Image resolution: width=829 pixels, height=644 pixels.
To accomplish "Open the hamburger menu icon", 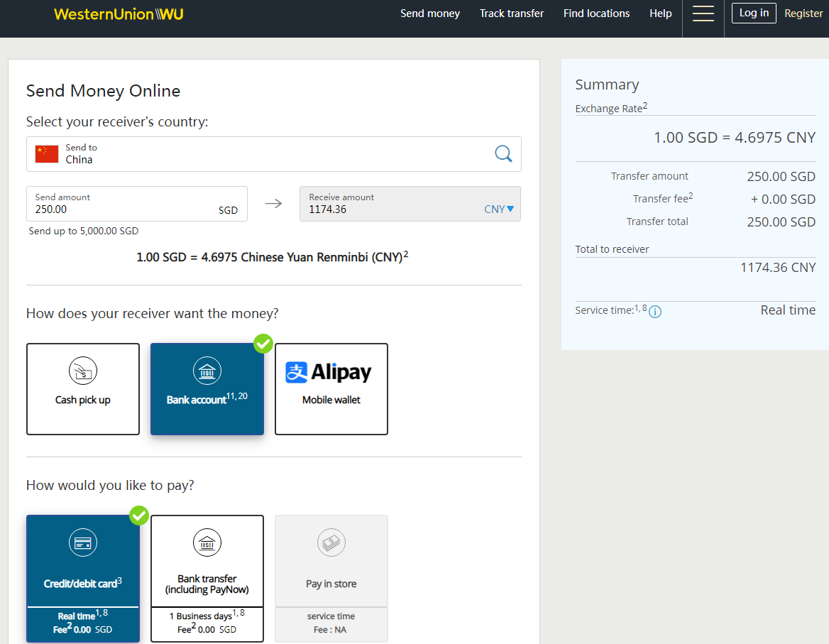I will [703, 13].
